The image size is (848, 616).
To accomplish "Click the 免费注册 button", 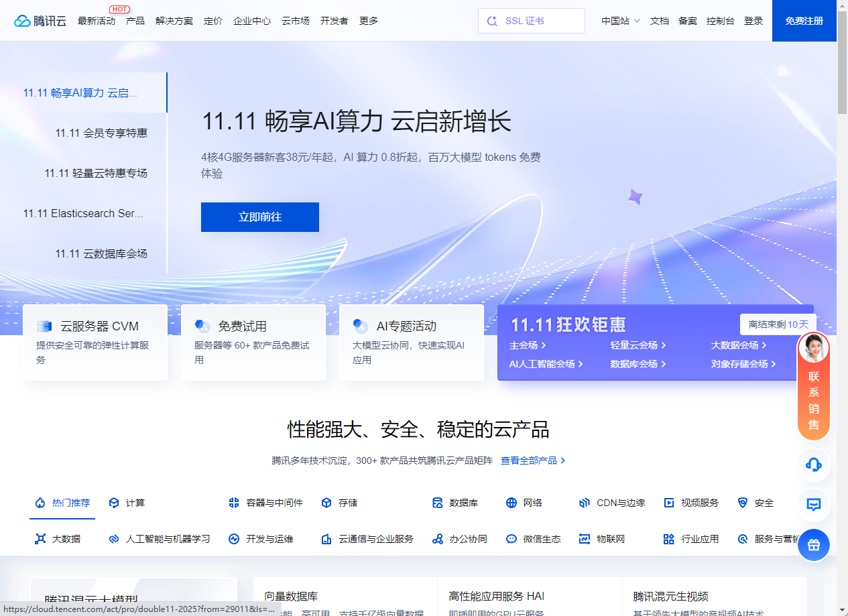I will (x=804, y=21).
